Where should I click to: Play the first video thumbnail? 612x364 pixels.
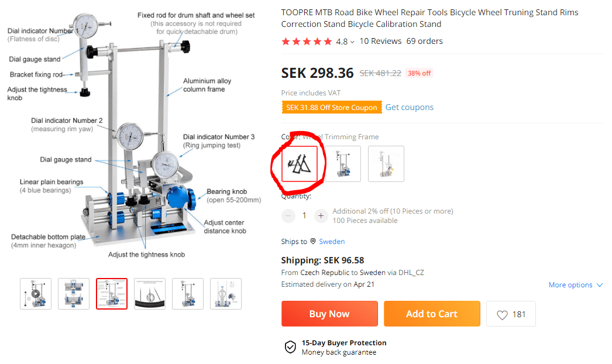36,294
